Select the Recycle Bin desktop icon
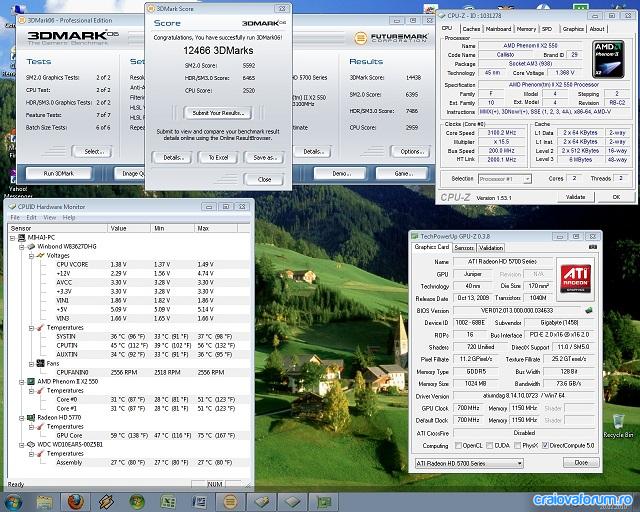The width and height of the screenshot is (640, 512). [618, 426]
